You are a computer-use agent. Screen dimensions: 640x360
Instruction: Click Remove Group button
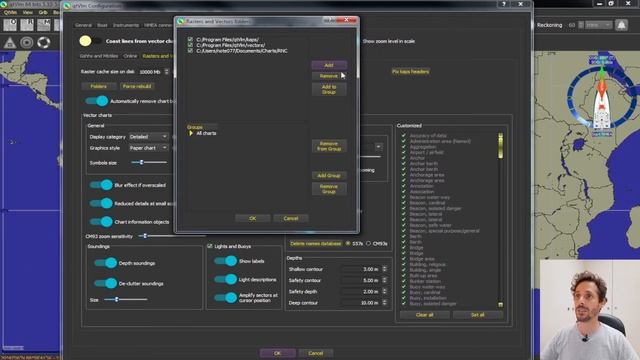pos(329,189)
